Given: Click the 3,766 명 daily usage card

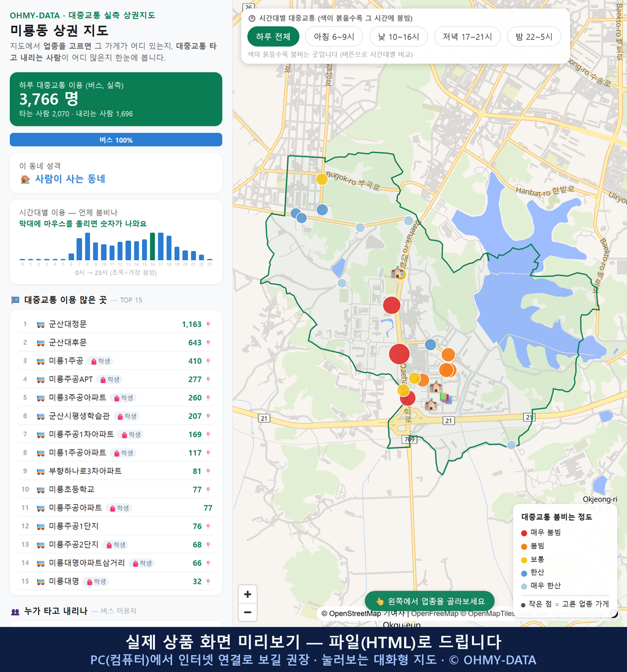Looking at the screenshot, I should pyautogui.click(x=116, y=99).
